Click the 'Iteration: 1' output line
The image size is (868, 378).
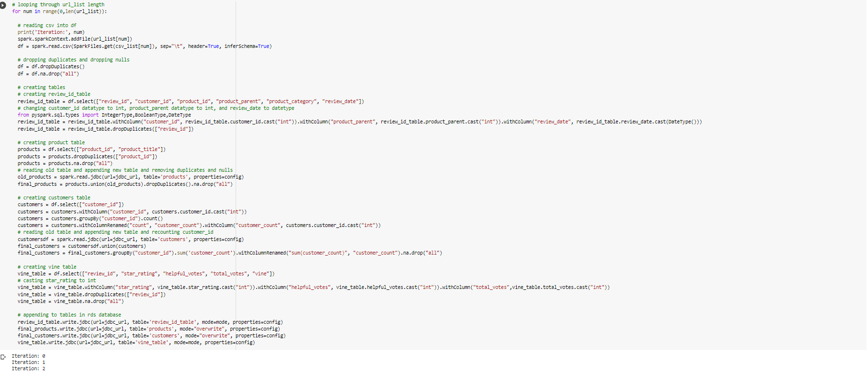(x=29, y=363)
